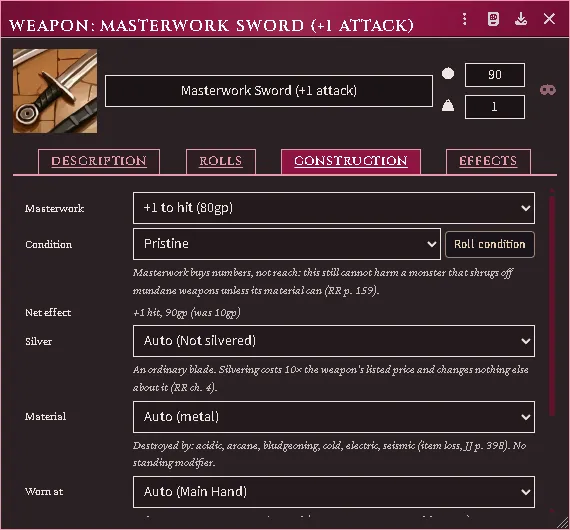The height and width of the screenshot is (530, 570).
Task: Edit the item name field Masterwork Sword
Action: (x=269, y=91)
